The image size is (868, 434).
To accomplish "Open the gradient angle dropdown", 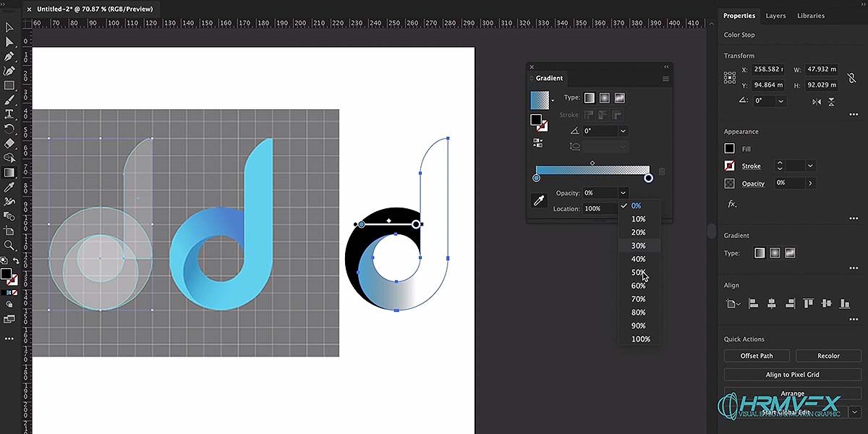I will (x=623, y=131).
